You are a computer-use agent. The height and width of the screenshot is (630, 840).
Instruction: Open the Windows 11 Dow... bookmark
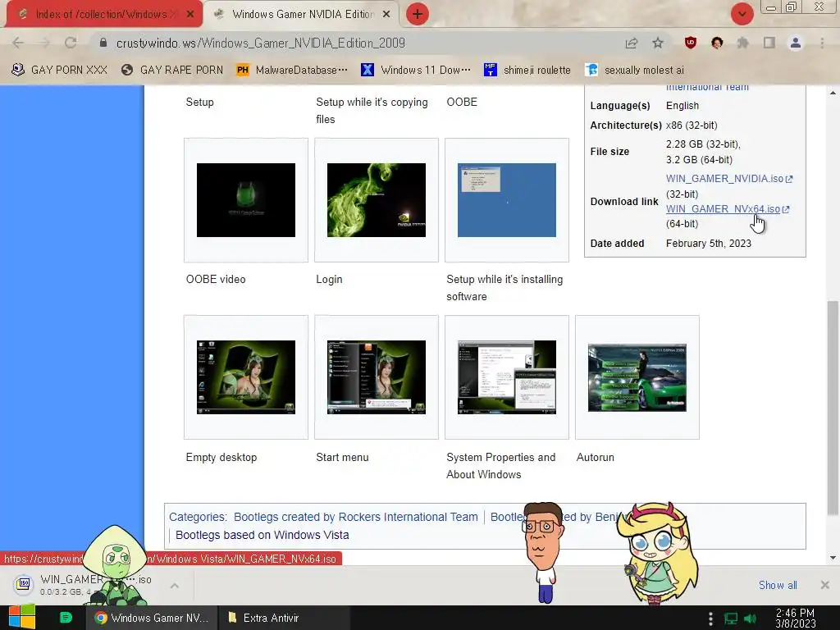416,71
